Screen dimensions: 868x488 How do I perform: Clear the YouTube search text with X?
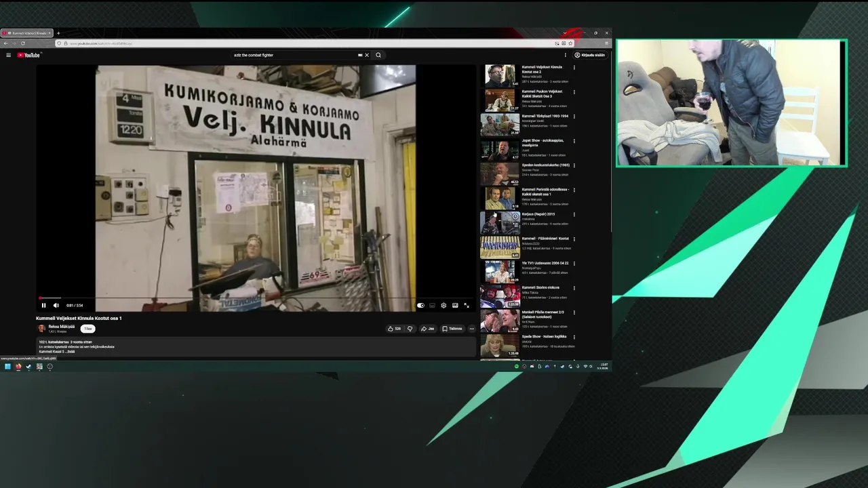[367, 55]
